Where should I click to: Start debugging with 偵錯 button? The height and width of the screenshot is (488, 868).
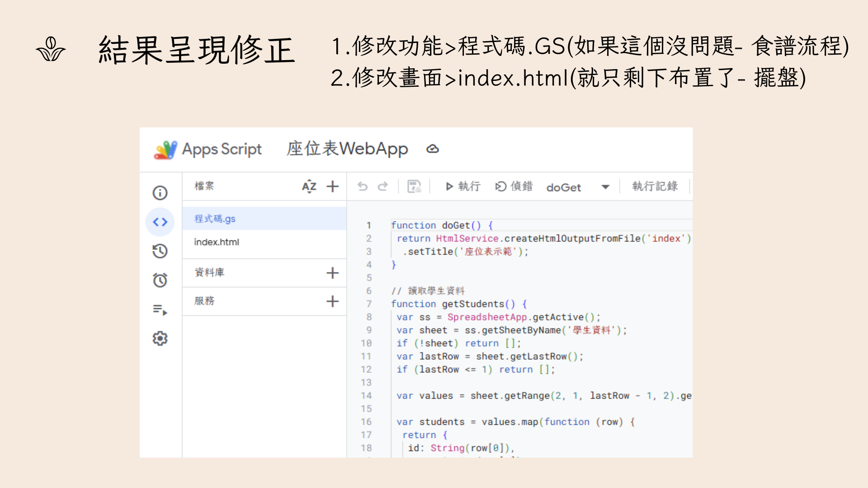514,186
